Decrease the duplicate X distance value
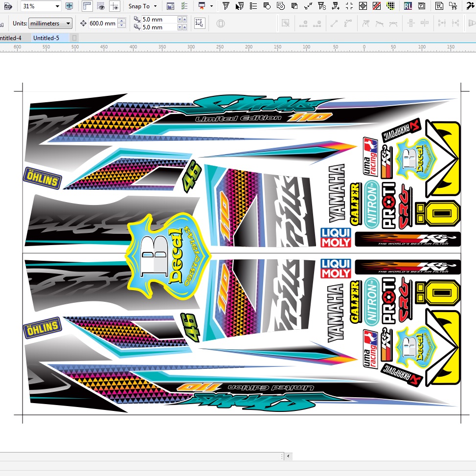This screenshot has height=476, width=476. coord(180,20)
